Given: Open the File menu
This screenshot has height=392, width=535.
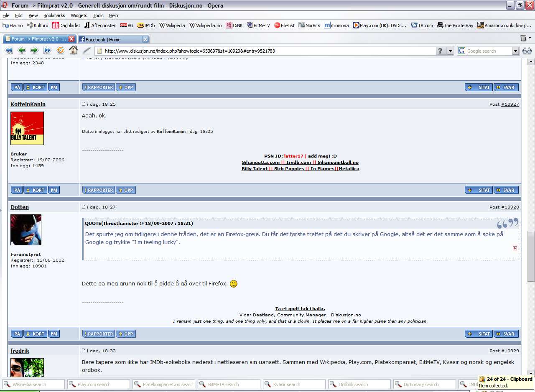Looking at the screenshot, I should 6,15.
